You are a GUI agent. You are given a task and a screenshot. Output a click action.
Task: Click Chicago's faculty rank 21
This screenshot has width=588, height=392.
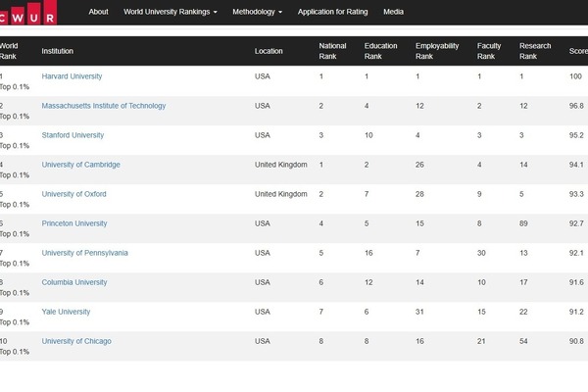(481, 341)
